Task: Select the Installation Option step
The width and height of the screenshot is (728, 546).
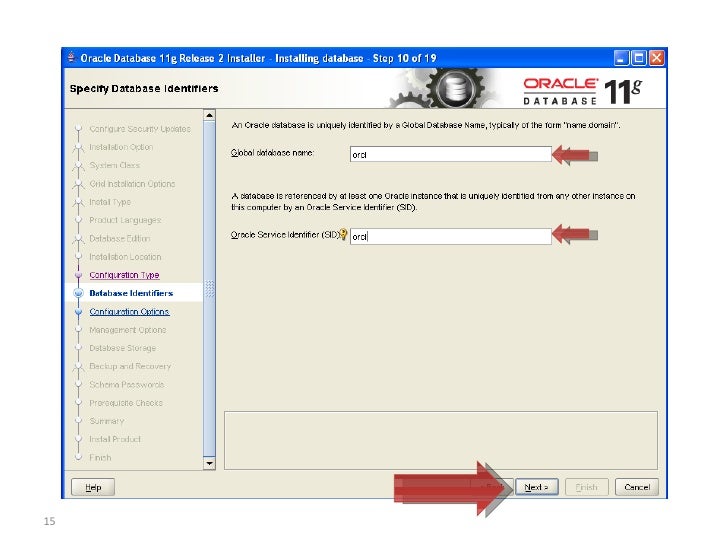Action: [x=121, y=147]
